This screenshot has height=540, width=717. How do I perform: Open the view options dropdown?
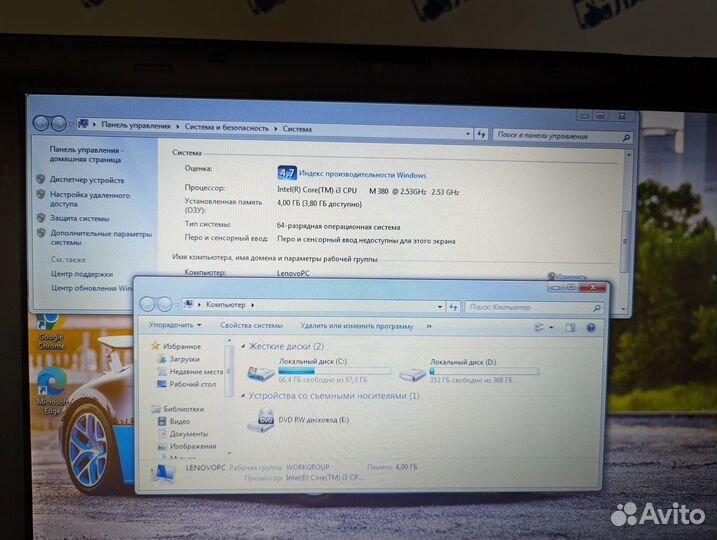coord(551,327)
